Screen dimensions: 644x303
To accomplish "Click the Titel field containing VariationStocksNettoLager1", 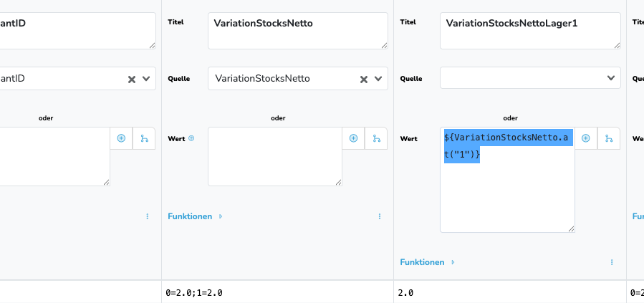I will click(529, 31).
